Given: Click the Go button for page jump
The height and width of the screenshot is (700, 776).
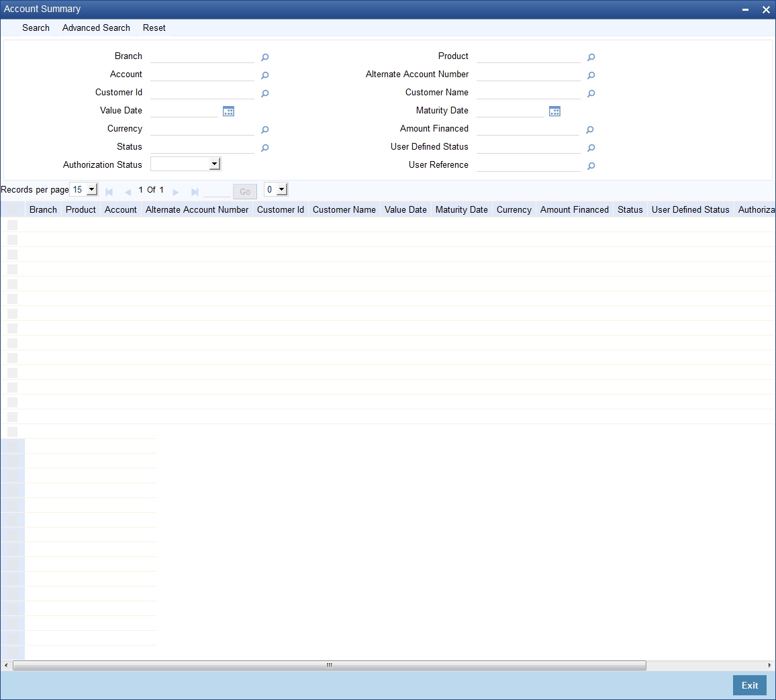Looking at the screenshot, I should click(x=245, y=191).
